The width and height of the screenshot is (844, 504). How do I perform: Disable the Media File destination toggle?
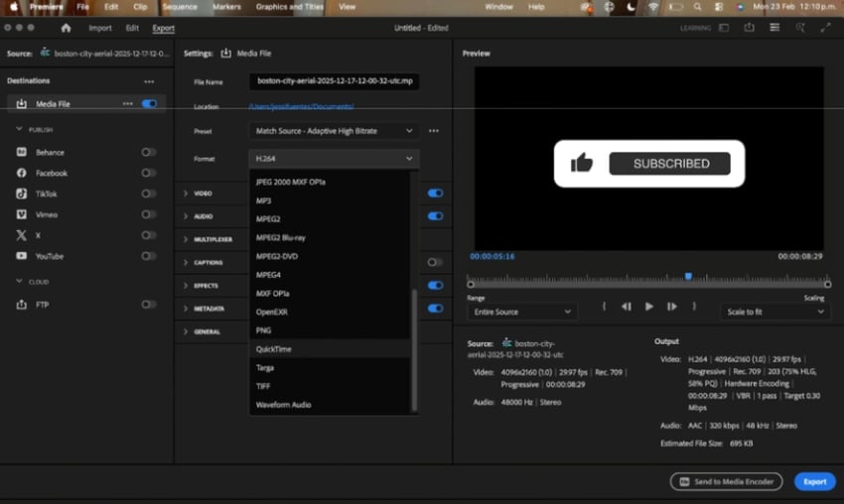tap(149, 103)
